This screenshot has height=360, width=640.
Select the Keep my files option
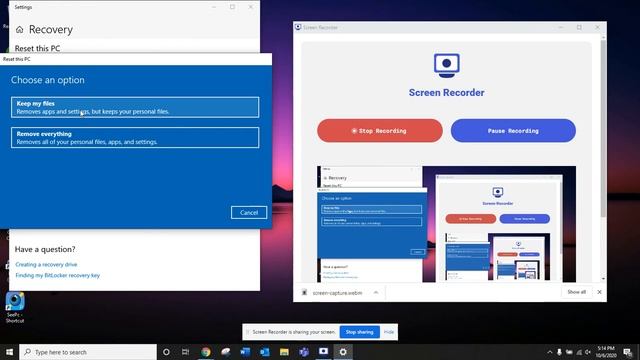(135, 107)
